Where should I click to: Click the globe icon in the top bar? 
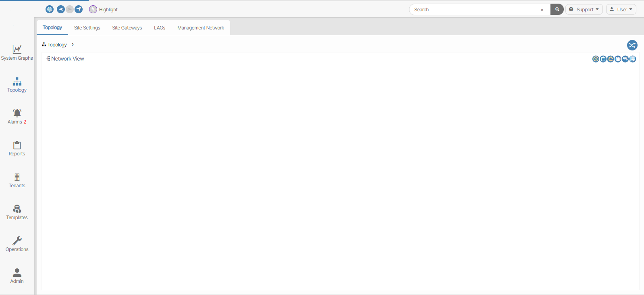tap(50, 9)
